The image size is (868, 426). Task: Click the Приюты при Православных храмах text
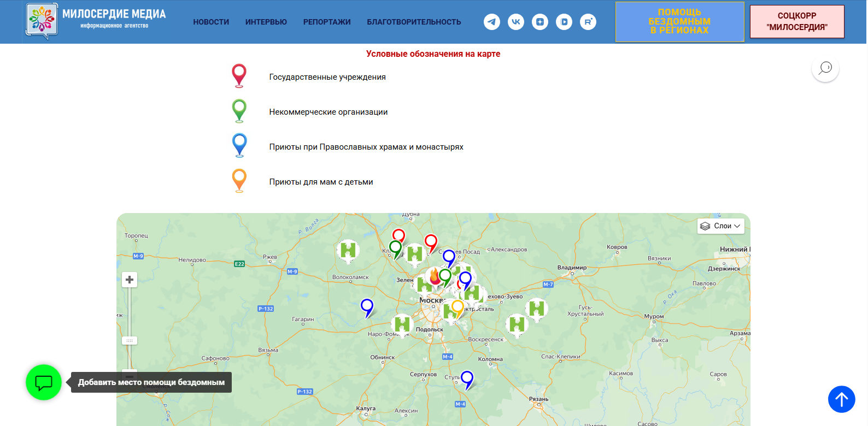(x=366, y=147)
